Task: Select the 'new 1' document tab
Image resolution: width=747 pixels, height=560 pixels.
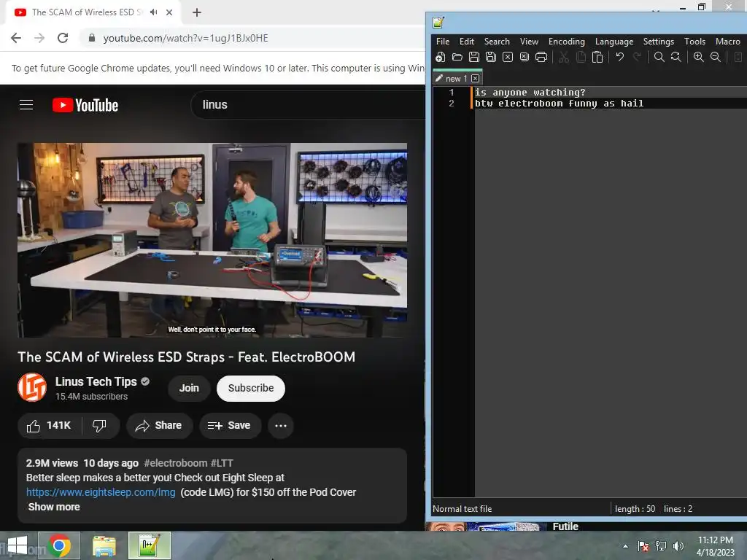Action: (456, 79)
